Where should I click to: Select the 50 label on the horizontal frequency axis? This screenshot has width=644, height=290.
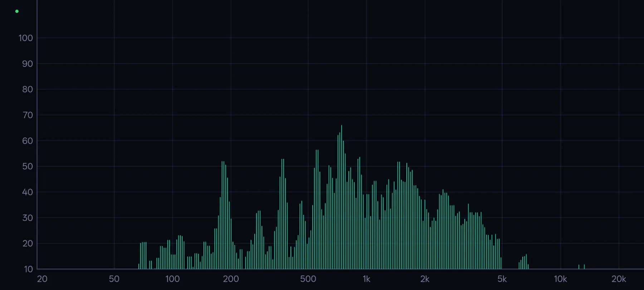coord(114,279)
